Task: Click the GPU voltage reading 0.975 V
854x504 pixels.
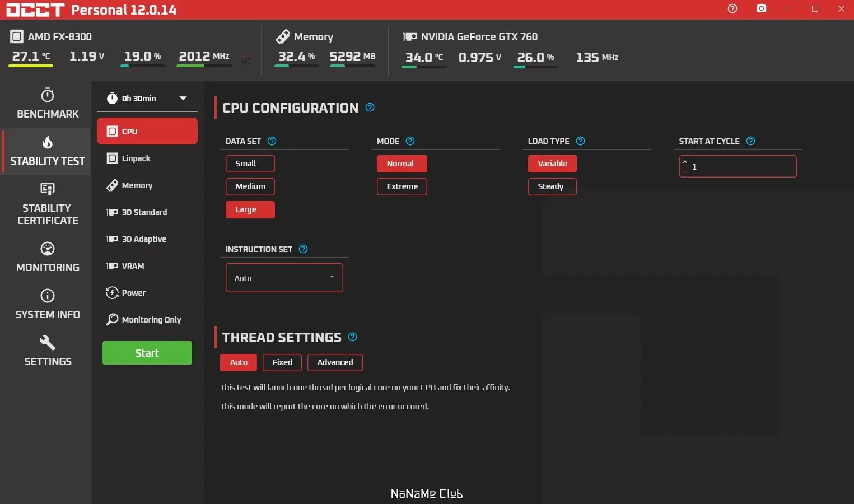Action: 479,57
